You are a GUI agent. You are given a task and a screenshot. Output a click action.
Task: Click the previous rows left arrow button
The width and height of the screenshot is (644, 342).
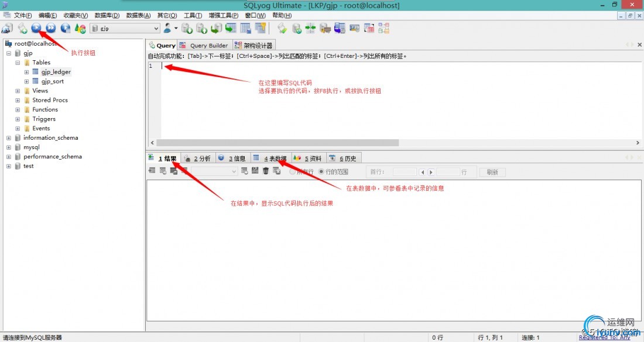(x=422, y=172)
